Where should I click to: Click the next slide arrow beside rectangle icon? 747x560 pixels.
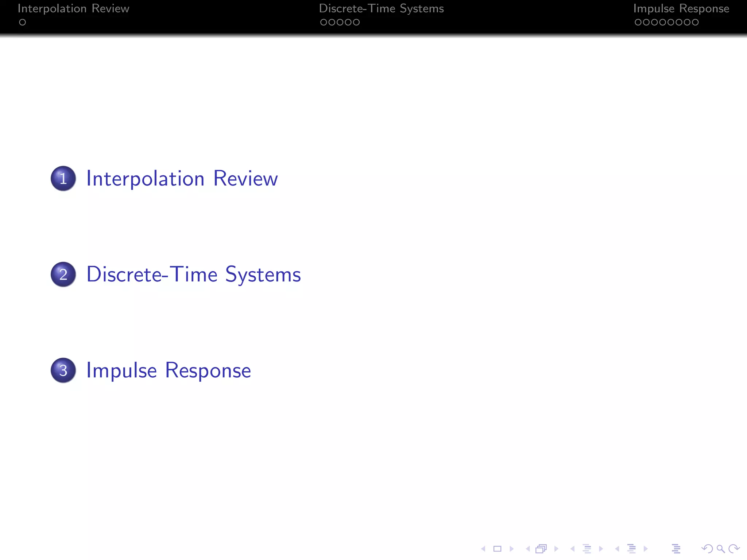[511, 549]
